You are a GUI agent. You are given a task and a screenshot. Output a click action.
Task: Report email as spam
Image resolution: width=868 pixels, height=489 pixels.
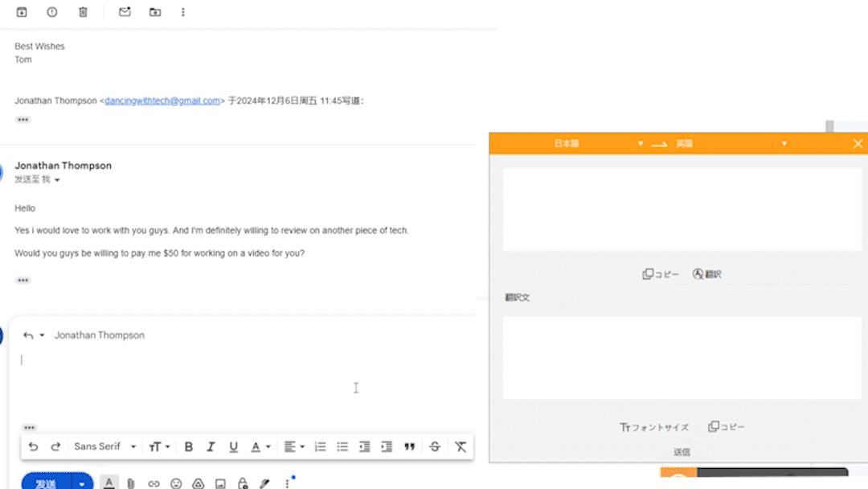[x=52, y=12]
